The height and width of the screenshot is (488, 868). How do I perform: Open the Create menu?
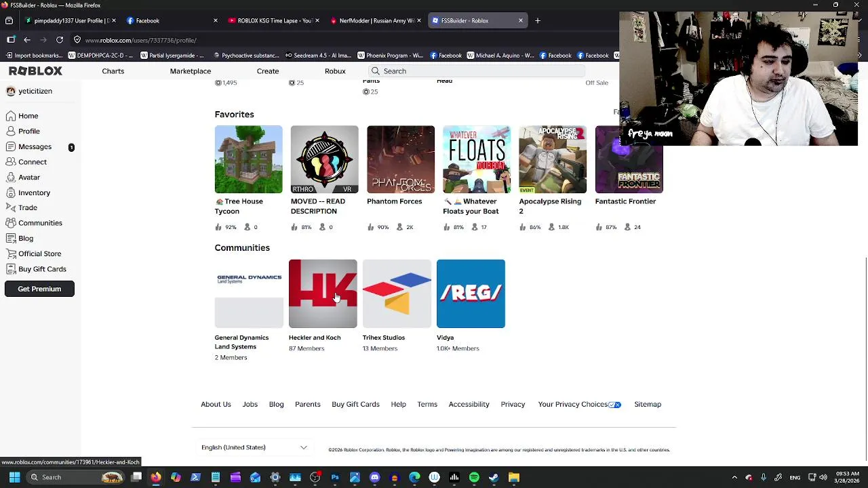[268, 71]
